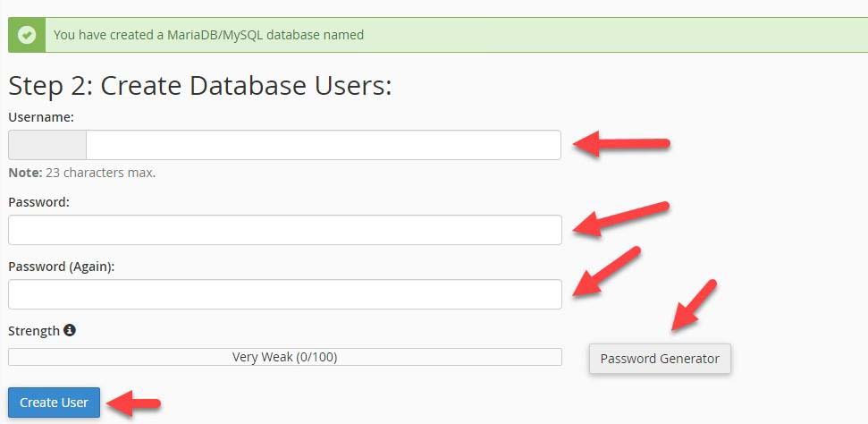Click the Password (Again) label

[62, 267]
